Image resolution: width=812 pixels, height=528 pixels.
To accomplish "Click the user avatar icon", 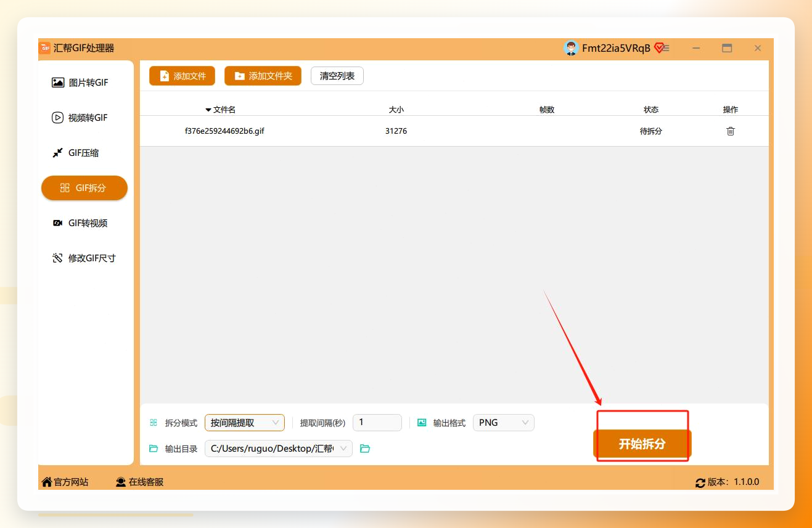I will 572,48.
